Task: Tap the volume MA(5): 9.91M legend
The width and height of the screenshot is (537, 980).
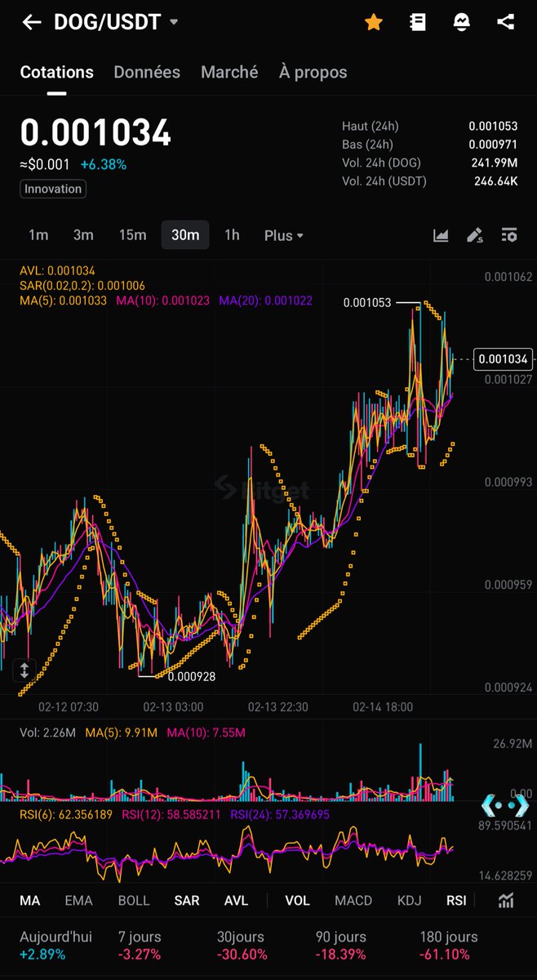Action: (121, 733)
